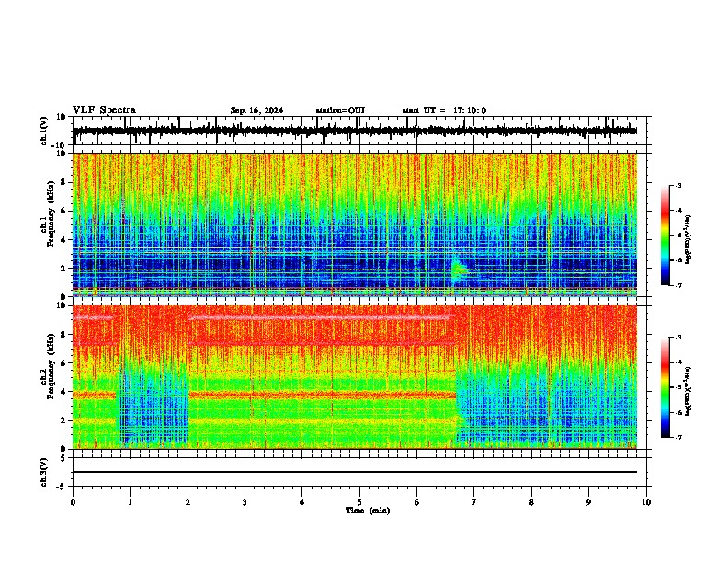
Task: Click the pink 9 kHz band in ch.2 spectrogram
Action: tap(321, 317)
